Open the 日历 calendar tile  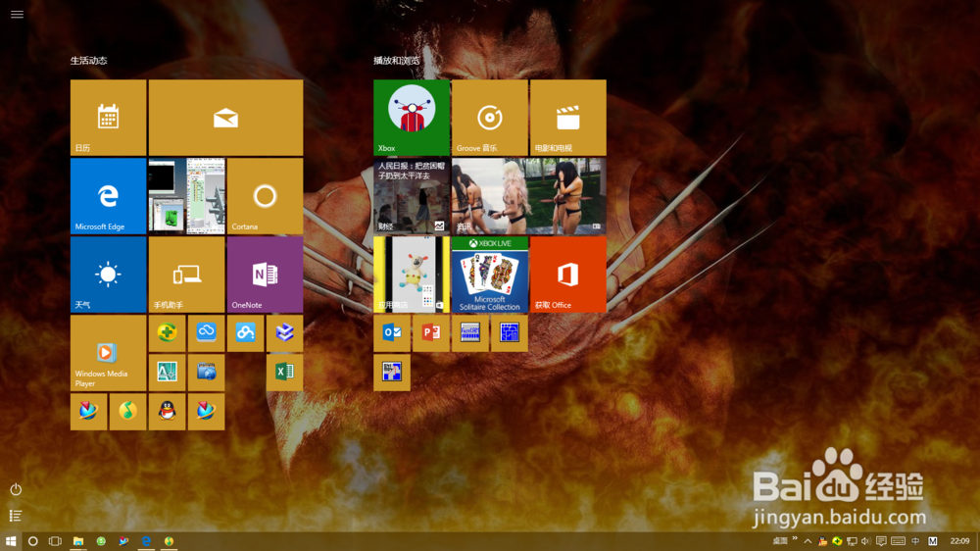[108, 118]
